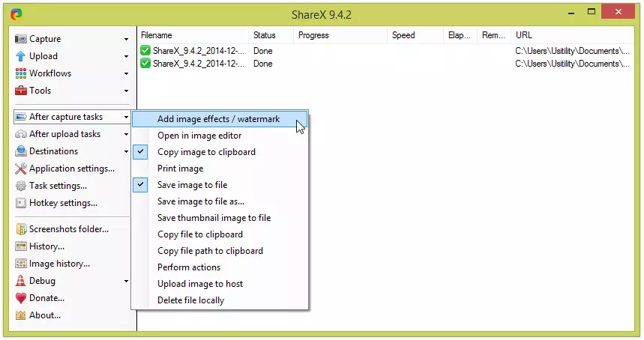The height and width of the screenshot is (340, 644).
Task: Enable Print image task
Action: pos(220,169)
